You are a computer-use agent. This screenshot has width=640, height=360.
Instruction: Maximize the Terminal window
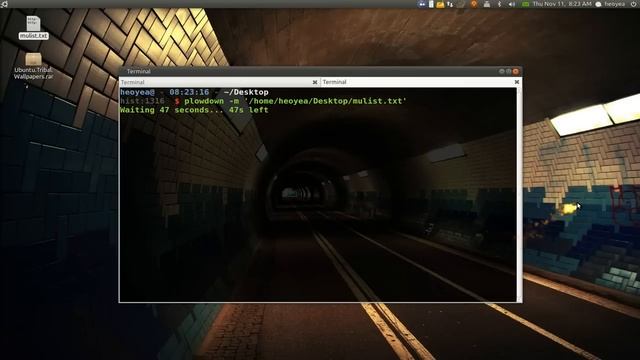click(x=509, y=71)
